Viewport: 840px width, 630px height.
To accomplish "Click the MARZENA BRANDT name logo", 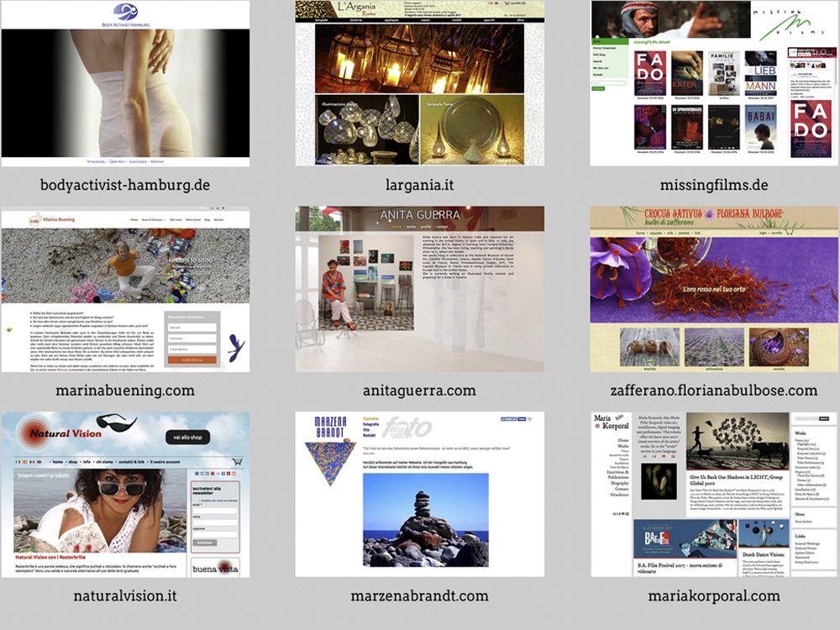I will [x=330, y=427].
